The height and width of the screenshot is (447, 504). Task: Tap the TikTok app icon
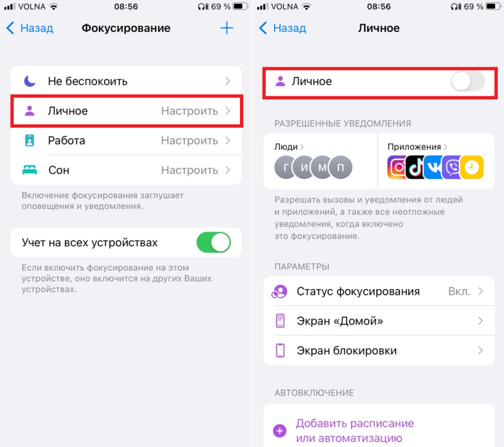tap(415, 167)
